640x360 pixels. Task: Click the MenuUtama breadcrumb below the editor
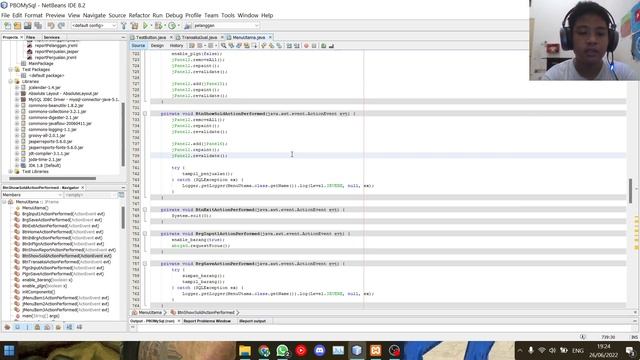pos(150,312)
